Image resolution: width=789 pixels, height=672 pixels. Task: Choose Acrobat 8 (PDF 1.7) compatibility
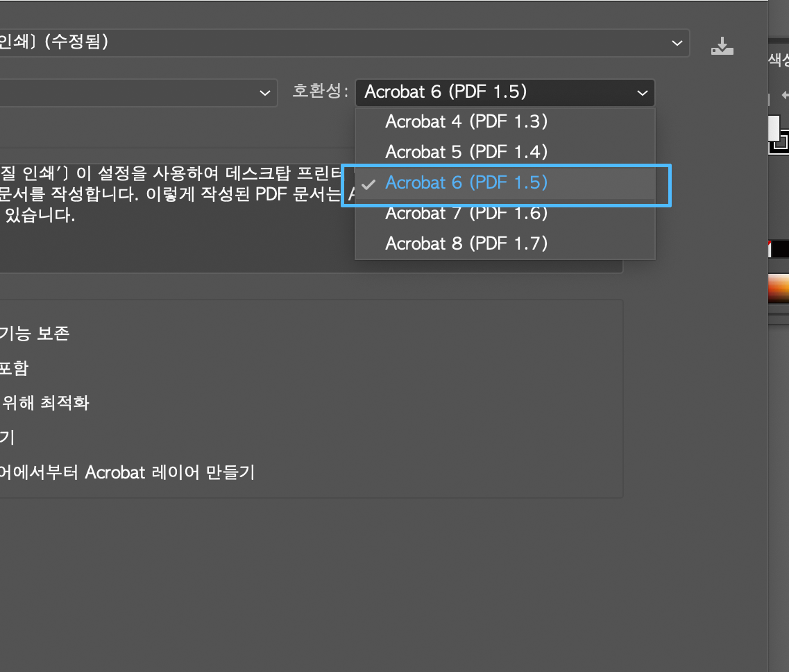504,244
